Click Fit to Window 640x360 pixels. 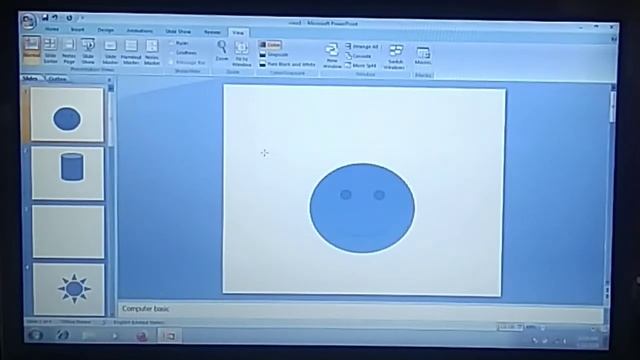click(x=242, y=54)
